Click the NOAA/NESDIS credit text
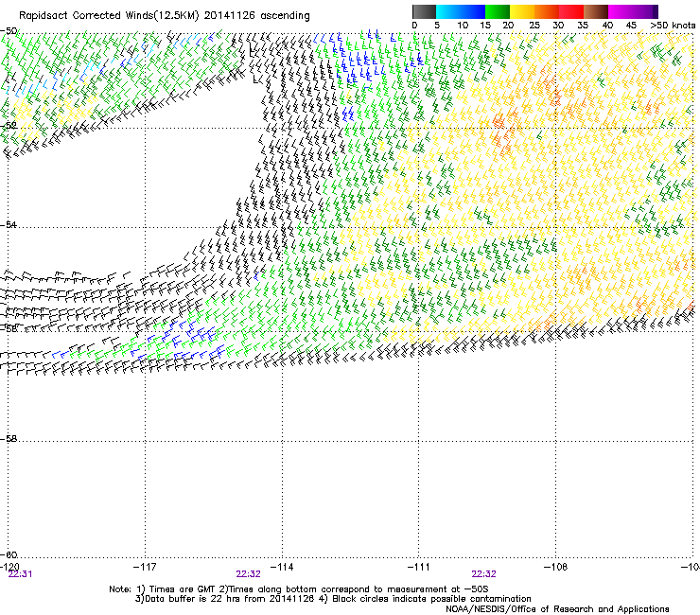This screenshot has width=700, height=615. (x=557, y=608)
